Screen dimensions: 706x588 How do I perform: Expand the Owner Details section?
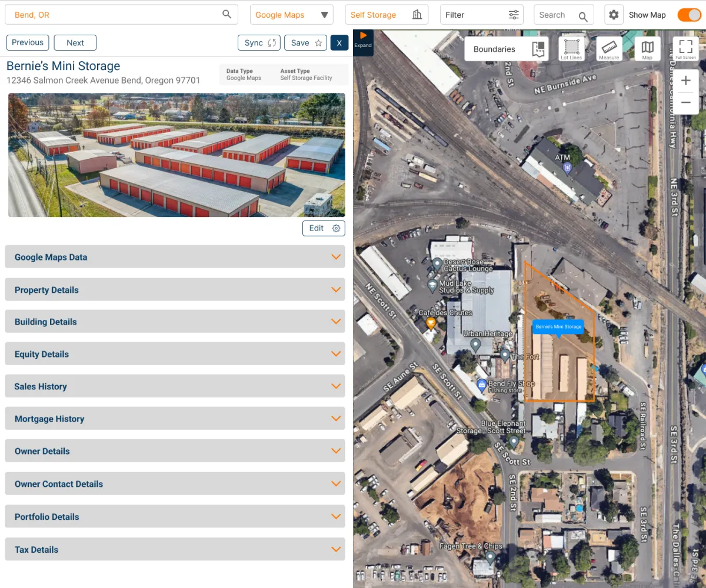pyautogui.click(x=175, y=451)
